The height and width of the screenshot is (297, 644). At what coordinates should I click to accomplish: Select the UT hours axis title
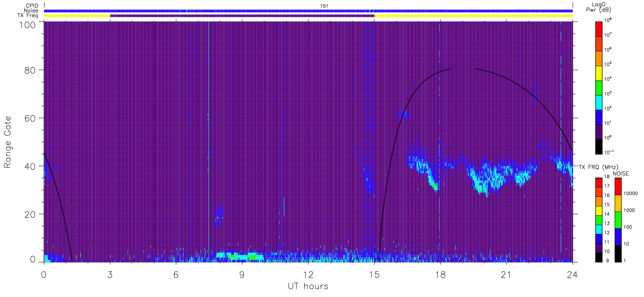308,286
